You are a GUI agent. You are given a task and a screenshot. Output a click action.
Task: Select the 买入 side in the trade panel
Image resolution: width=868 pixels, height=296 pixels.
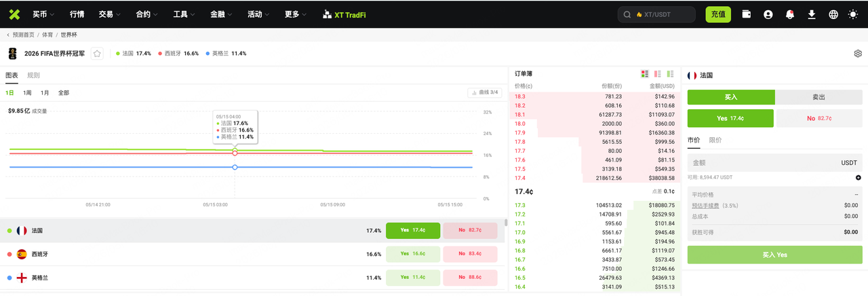pyautogui.click(x=731, y=97)
